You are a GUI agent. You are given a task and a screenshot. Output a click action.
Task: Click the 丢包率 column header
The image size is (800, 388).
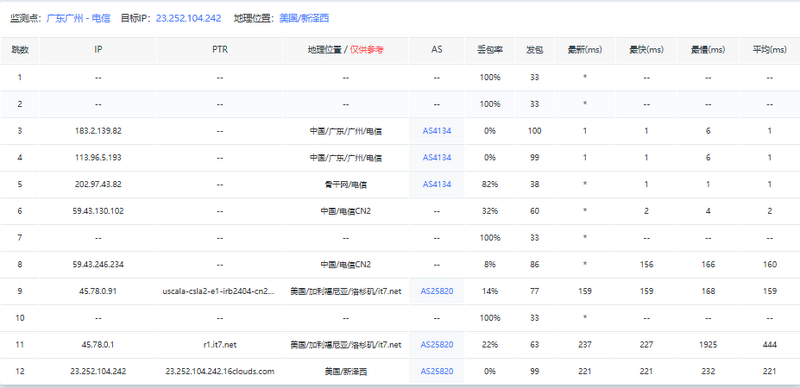pos(489,50)
